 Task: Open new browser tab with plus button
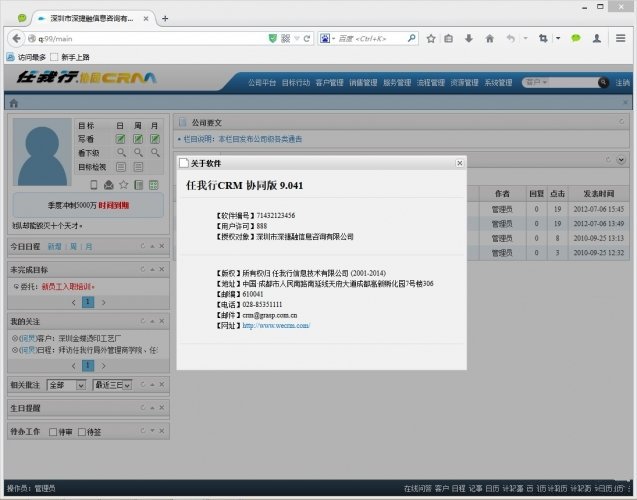[165, 18]
